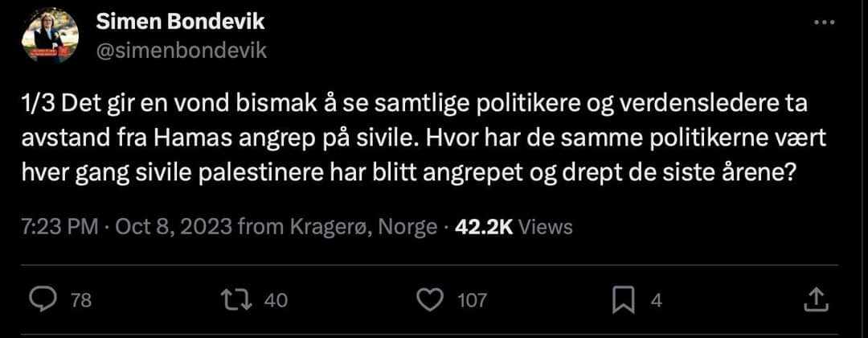Click the 40 reposts count
This screenshot has width=868, height=338.
tap(276, 300)
